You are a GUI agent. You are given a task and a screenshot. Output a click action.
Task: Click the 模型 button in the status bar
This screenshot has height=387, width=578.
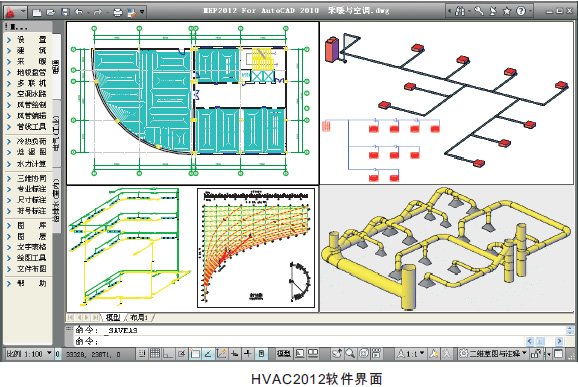coord(283,354)
